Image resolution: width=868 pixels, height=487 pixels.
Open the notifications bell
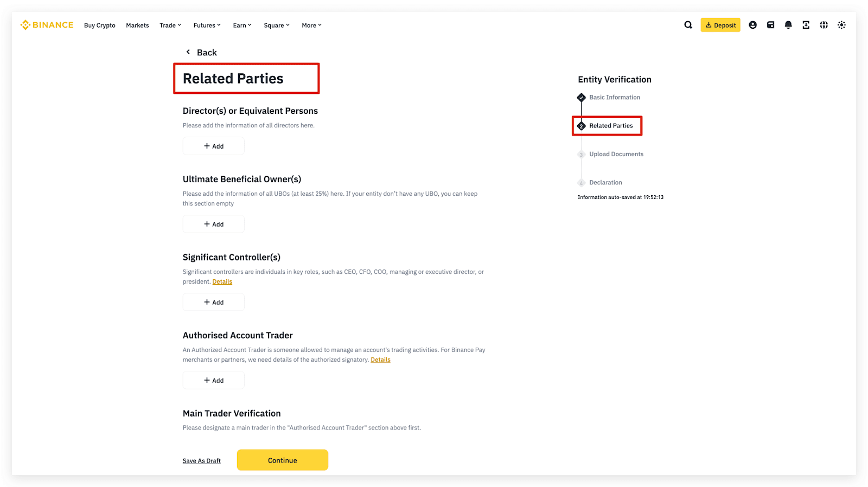(788, 25)
